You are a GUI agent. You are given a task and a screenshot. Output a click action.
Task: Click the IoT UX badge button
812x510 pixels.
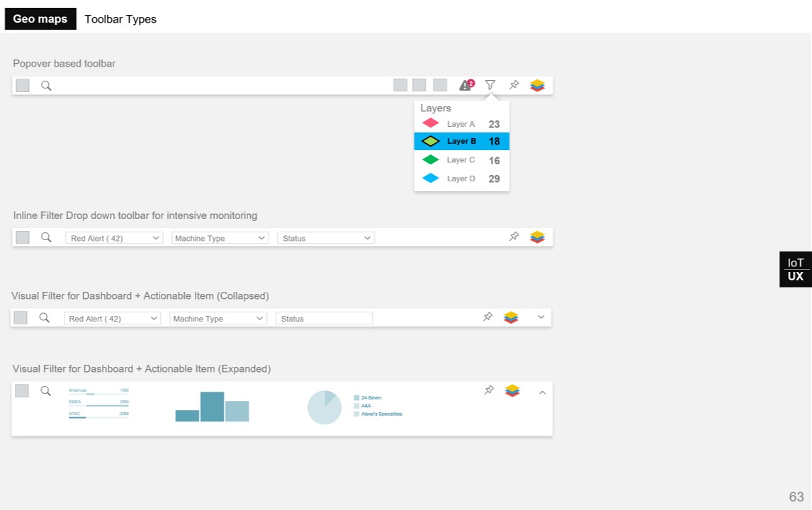point(796,269)
